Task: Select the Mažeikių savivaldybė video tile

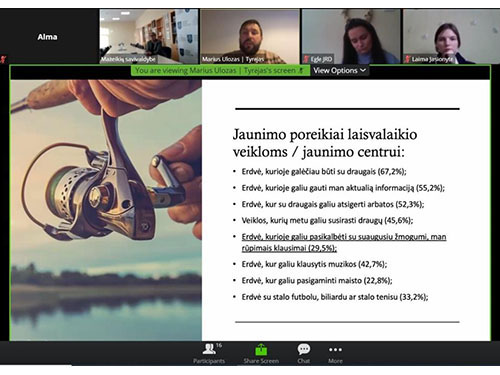Action: (149, 37)
